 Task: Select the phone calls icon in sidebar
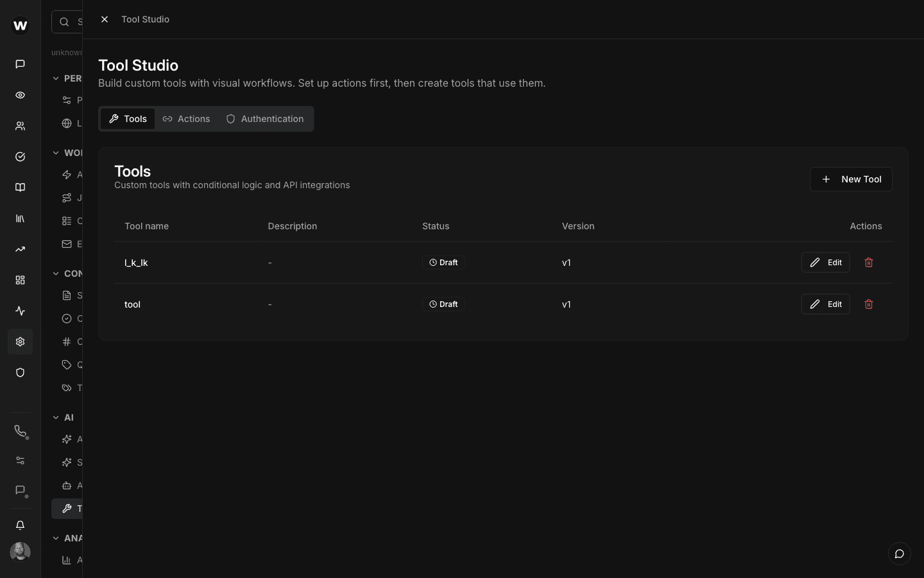[x=20, y=432]
